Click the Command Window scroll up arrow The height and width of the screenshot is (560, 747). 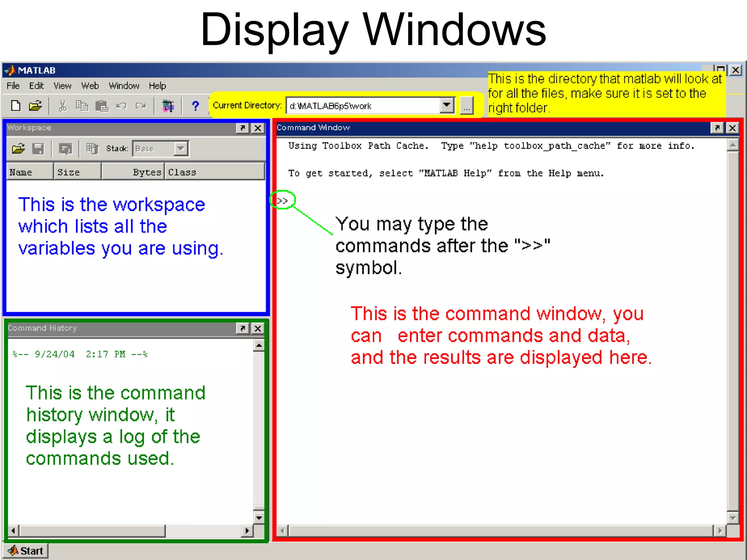pyautogui.click(x=732, y=146)
